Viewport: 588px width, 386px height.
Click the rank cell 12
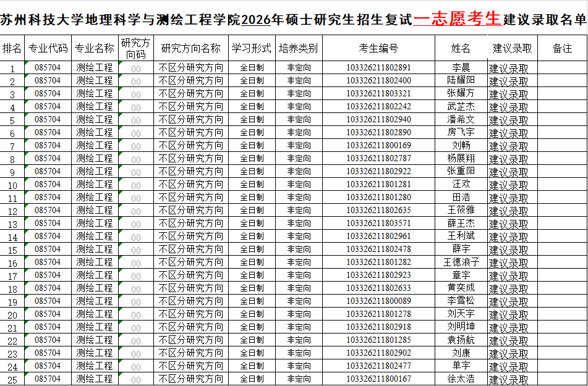coord(12,211)
